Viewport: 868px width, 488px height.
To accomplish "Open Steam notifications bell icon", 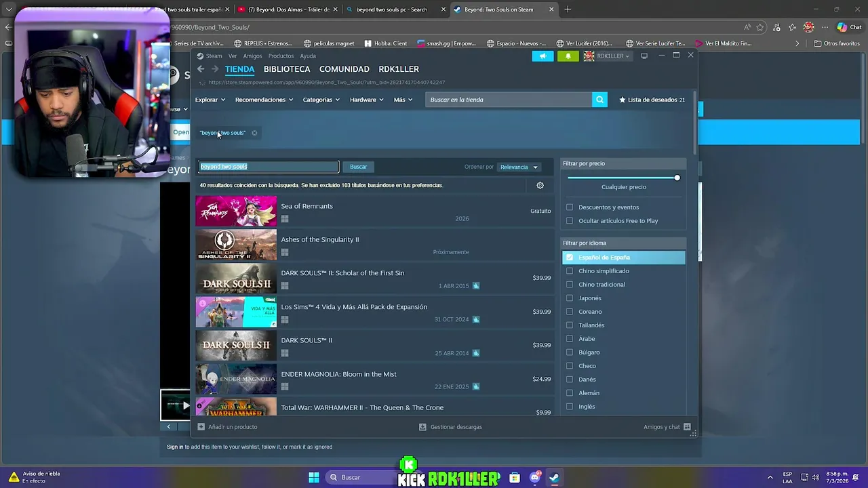I will point(568,56).
